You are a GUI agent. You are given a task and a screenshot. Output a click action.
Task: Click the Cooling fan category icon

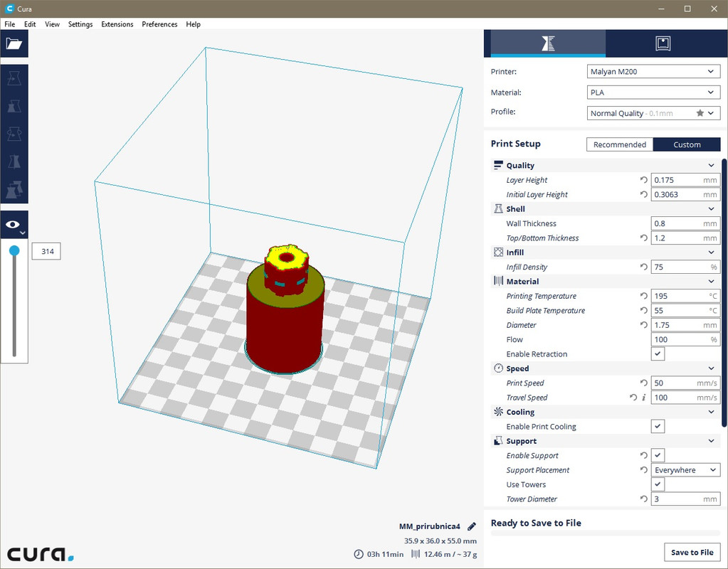coord(498,412)
